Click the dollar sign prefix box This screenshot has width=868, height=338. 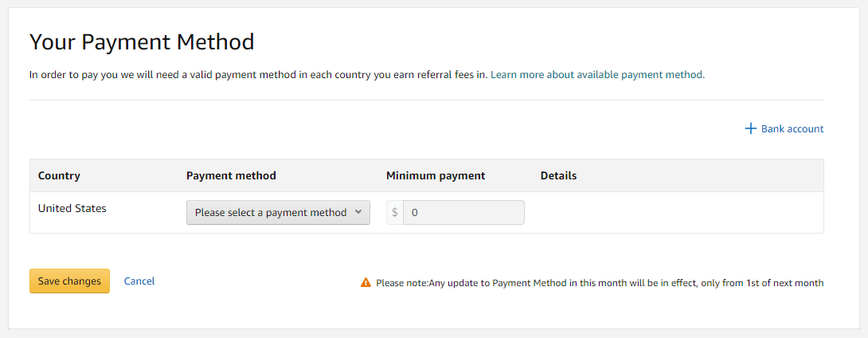395,212
